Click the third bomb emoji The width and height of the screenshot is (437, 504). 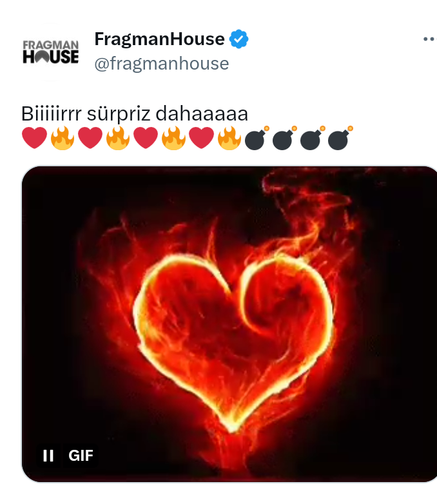313,138
